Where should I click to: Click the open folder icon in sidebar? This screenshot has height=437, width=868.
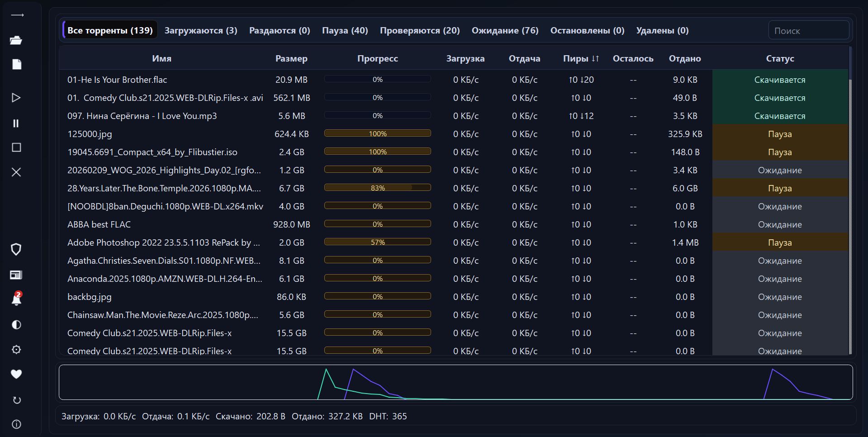16,40
